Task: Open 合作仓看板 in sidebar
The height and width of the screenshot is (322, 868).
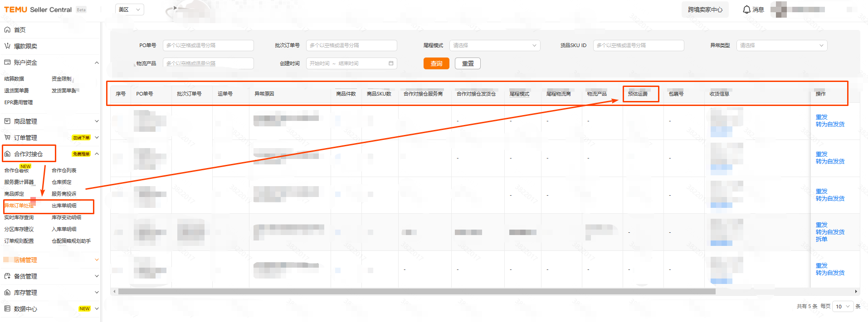Action: pyautogui.click(x=16, y=170)
